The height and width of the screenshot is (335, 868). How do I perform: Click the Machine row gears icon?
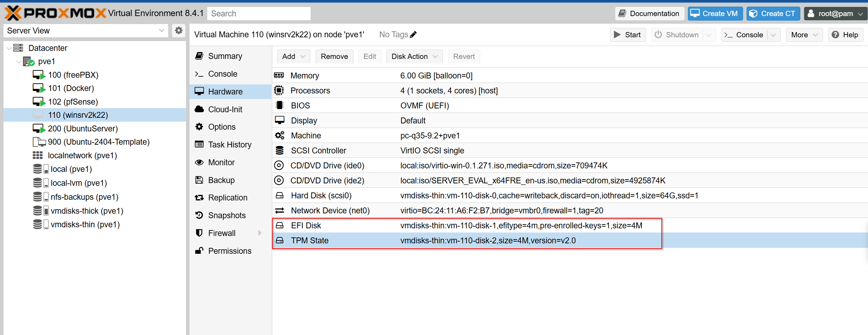click(280, 135)
